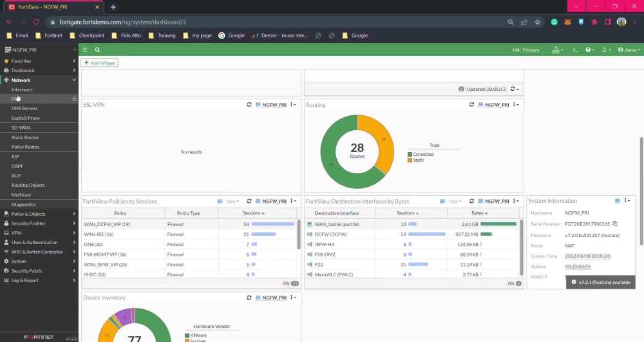Screen dimensions: 644x342
Task: Click the Connected legend color swatch
Action: [x=410, y=155]
